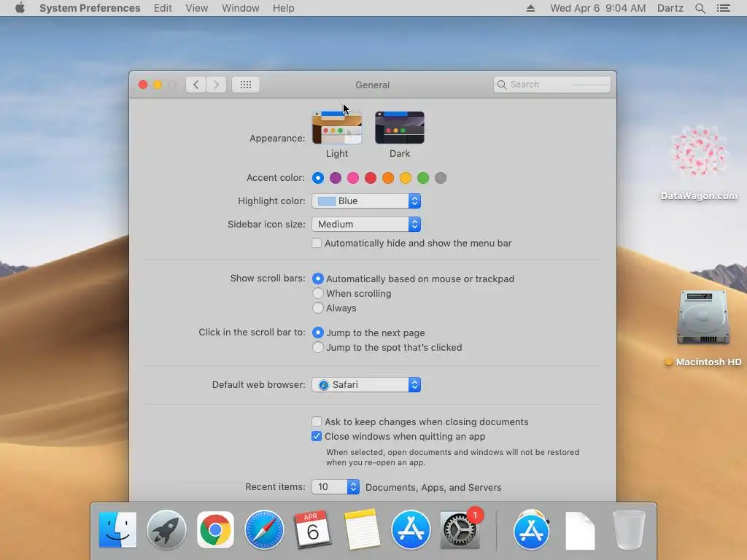Select Jump to the next page
This screenshot has height=560, width=747.
coord(318,332)
